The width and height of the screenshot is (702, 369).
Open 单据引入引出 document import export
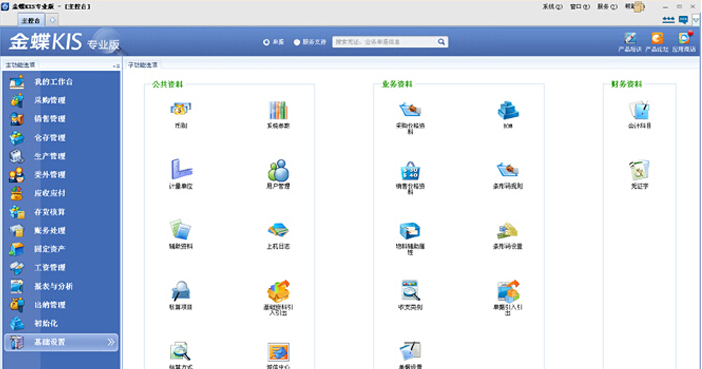tap(508, 297)
